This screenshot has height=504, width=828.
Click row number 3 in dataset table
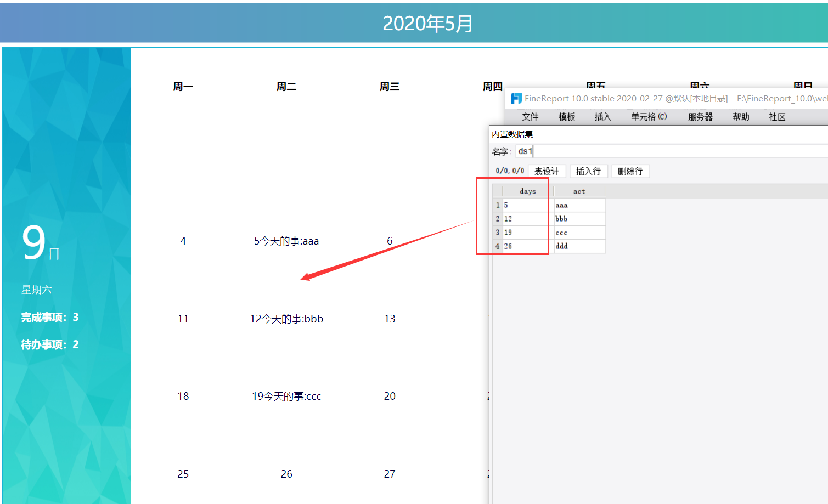point(498,233)
